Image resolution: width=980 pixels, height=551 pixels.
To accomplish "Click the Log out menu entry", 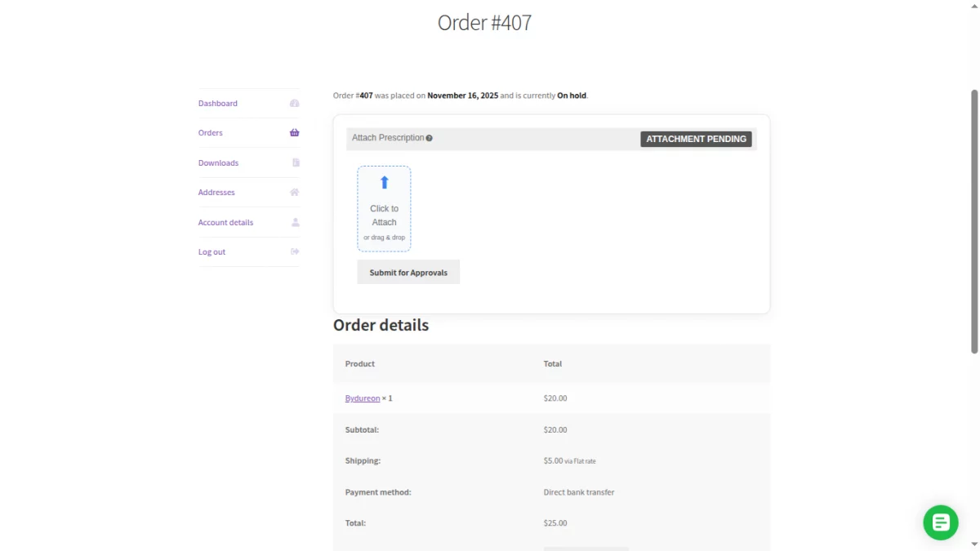I will [x=212, y=251].
